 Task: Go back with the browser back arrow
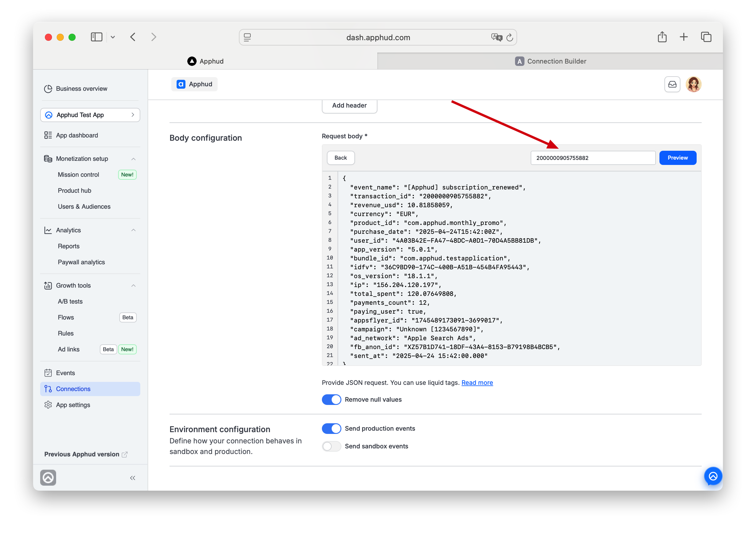pos(133,37)
